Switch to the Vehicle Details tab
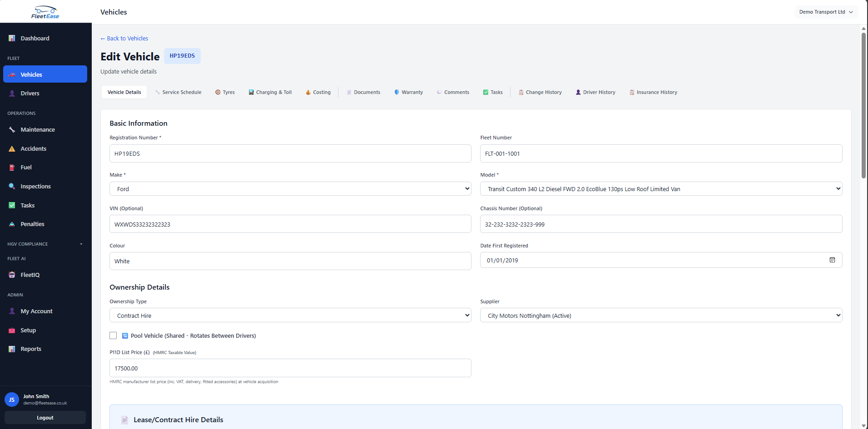The height and width of the screenshot is (429, 868). (x=124, y=92)
